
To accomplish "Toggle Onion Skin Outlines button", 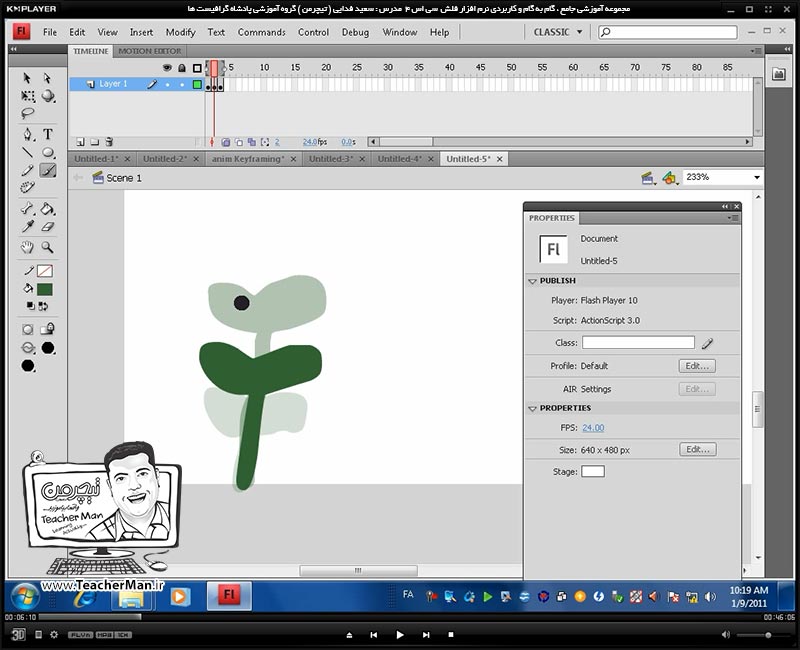I will tap(239, 142).
